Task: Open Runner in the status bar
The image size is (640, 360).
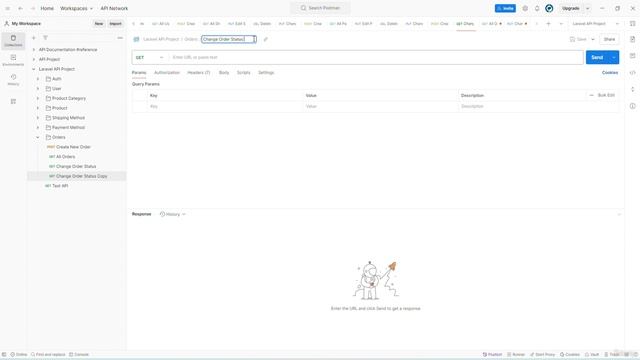Action: pos(516,355)
